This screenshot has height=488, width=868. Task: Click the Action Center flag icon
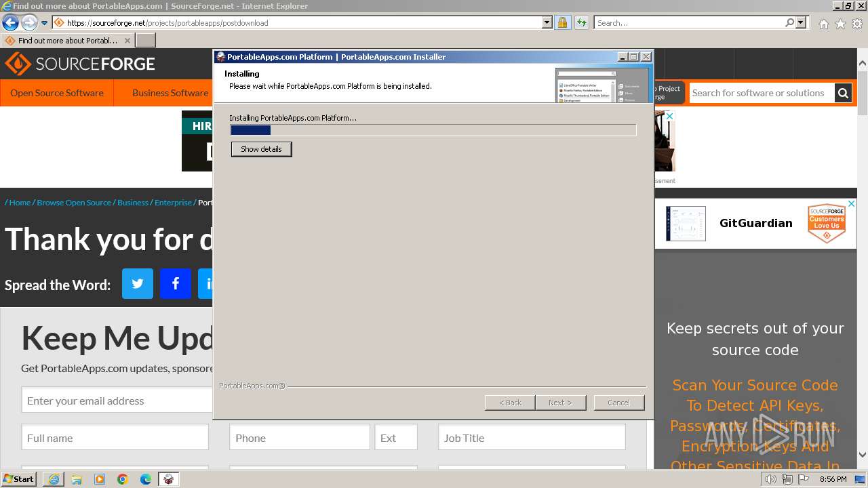[x=804, y=480]
